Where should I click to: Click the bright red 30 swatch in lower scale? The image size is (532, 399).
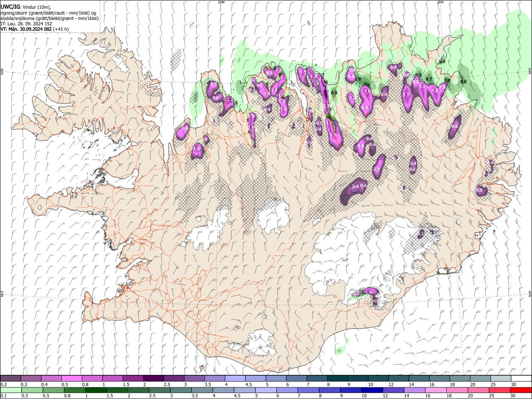tap(521, 390)
